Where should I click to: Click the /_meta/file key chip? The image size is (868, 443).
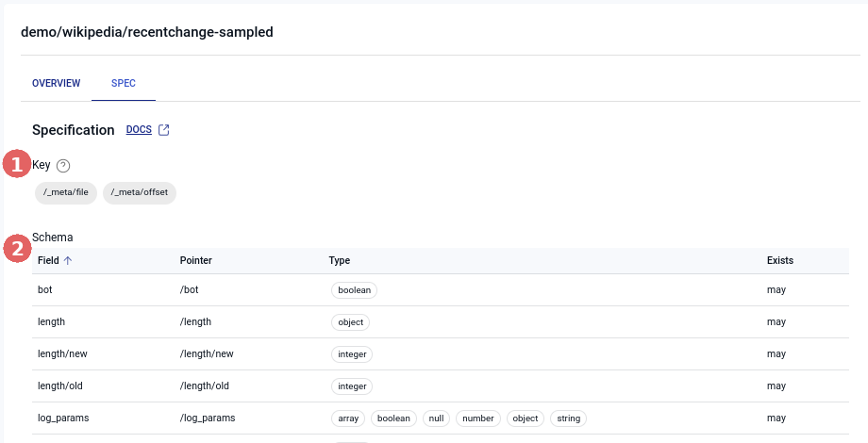click(x=66, y=192)
